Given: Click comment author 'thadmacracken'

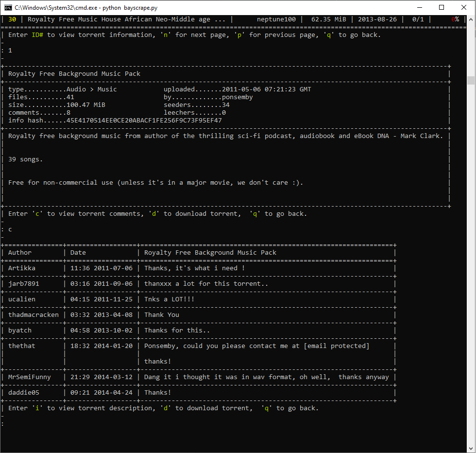Looking at the screenshot, I should [x=34, y=315].
